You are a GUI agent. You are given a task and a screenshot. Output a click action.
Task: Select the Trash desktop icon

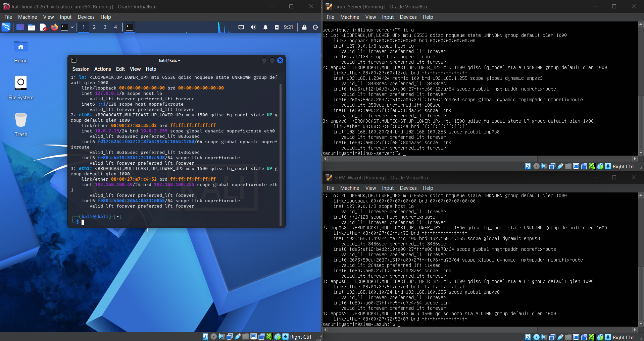click(x=21, y=125)
